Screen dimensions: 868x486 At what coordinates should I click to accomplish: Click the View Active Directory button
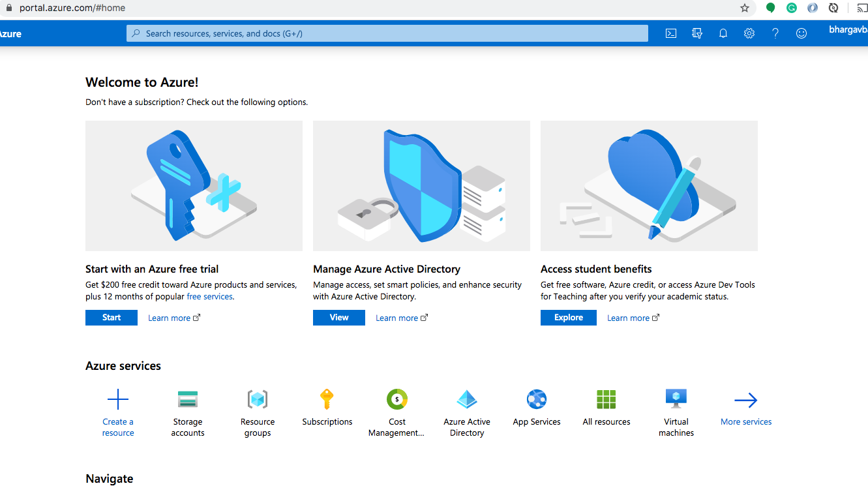point(339,318)
